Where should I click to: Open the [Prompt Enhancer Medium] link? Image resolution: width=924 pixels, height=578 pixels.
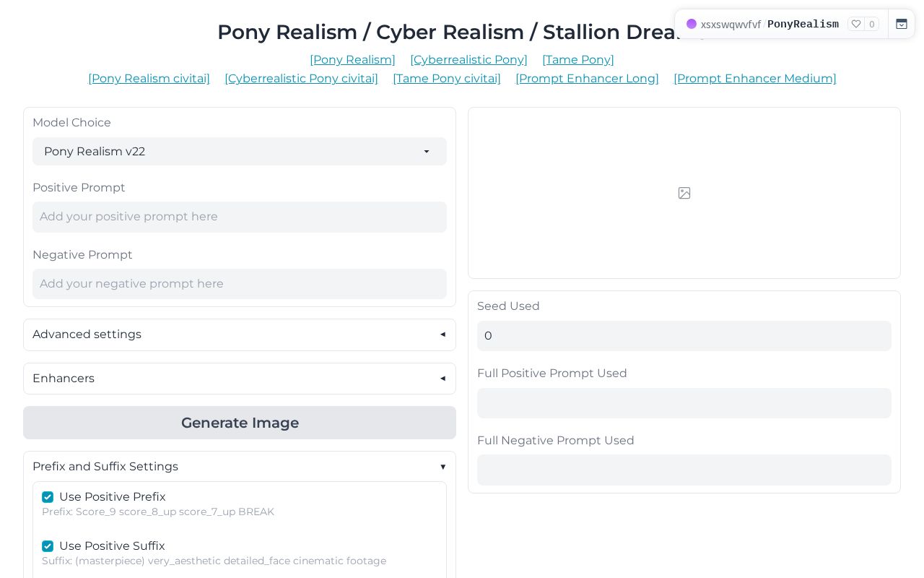755,79
